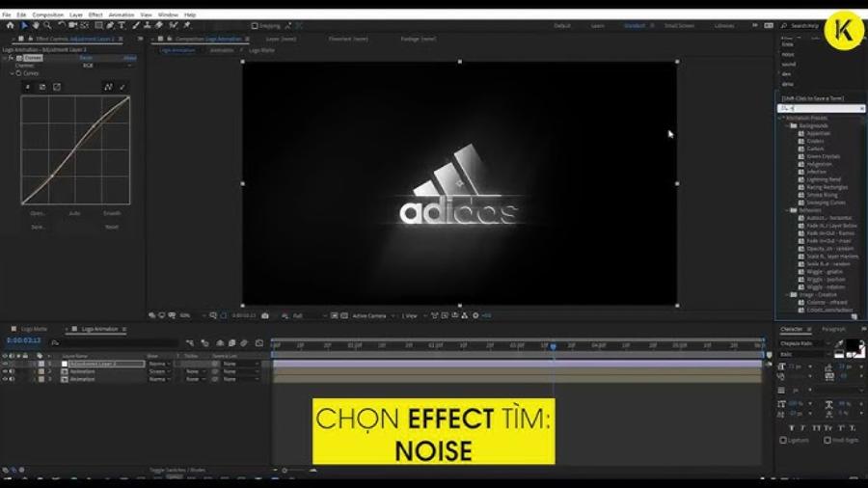The height and width of the screenshot is (488, 868).
Task: Click the effects search input field
Action: coord(822,109)
